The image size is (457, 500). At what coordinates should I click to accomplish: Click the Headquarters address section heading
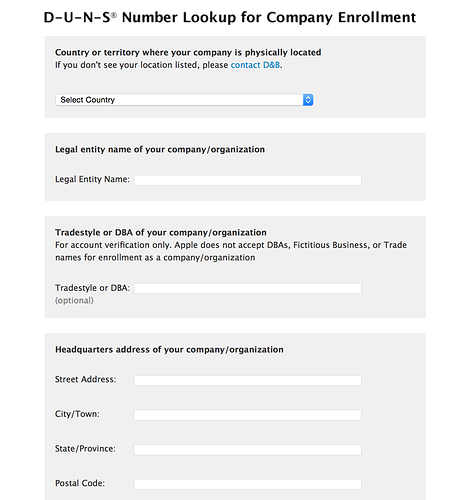(x=169, y=350)
